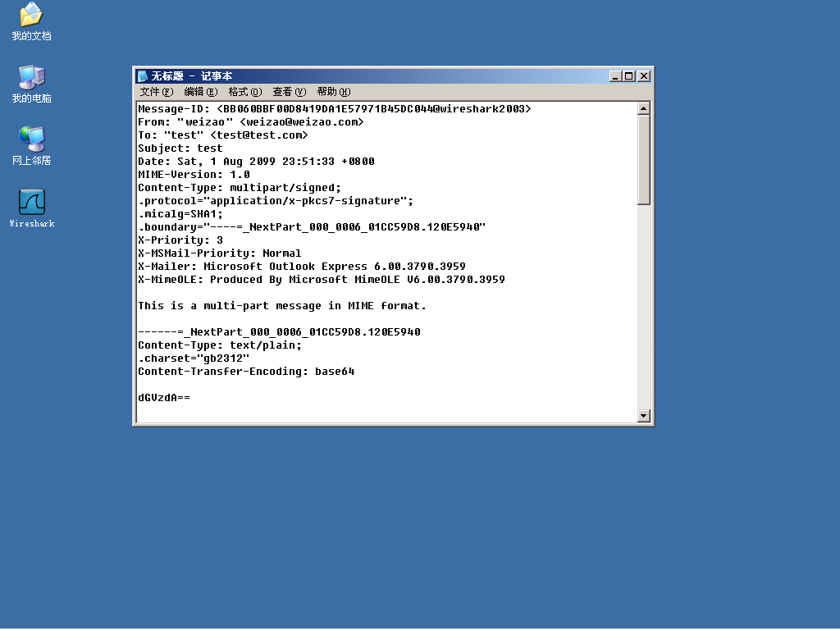Click in the Message-ID header line

pyautogui.click(x=335, y=109)
